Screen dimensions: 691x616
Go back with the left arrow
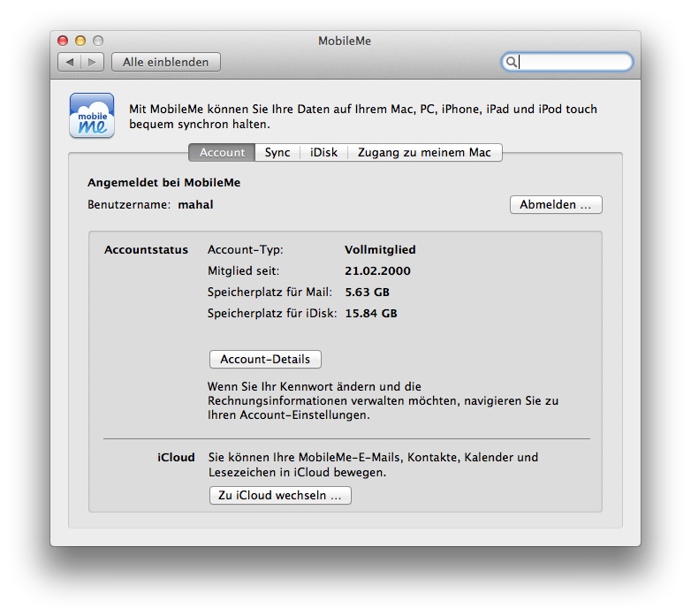click(x=70, y=62)
